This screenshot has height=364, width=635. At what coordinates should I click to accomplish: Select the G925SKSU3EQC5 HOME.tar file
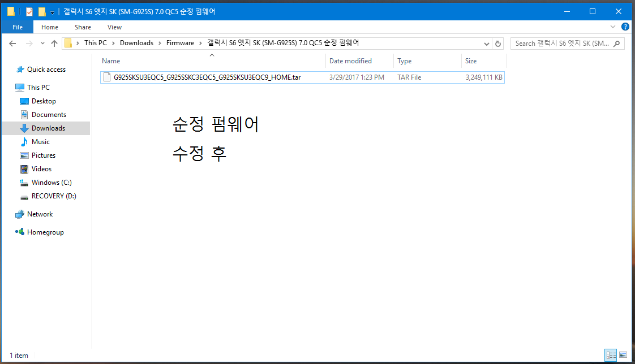[x=207, y=77]
